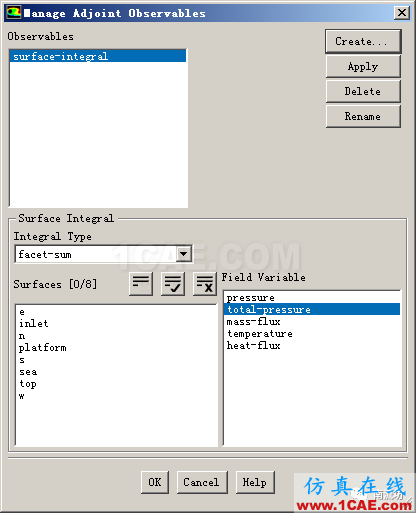
Task: Choose pressure as Field Variable
Action: tap(312, 297)
